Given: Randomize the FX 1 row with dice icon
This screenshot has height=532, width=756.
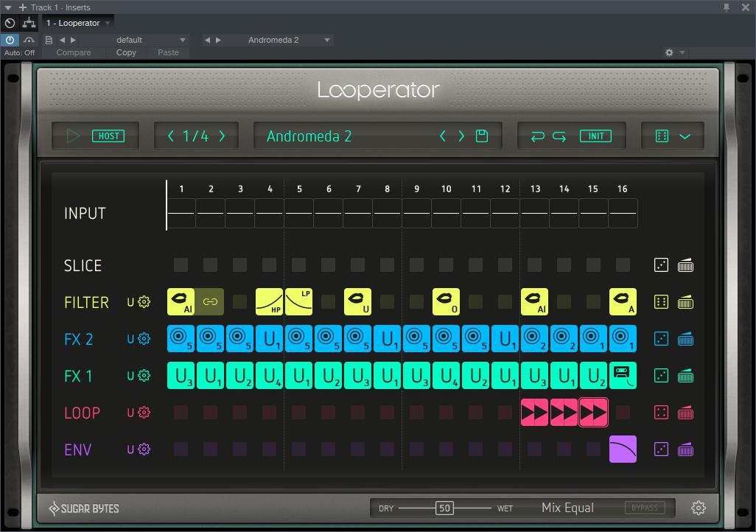Looking at the screenshot, I should pos(661,376).
